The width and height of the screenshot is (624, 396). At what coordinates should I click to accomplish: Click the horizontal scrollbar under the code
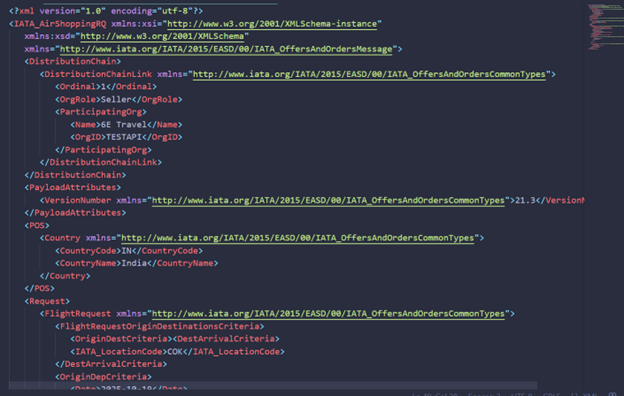[273, 385]
